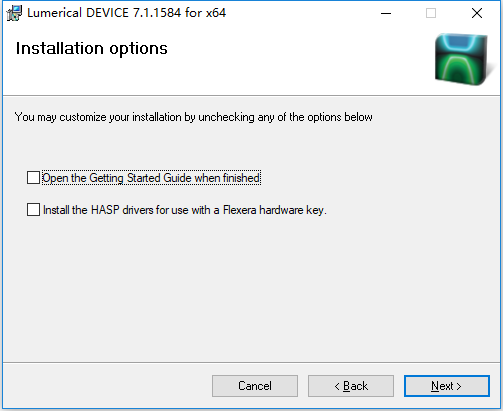The height and width of the screenshot is (411, 503).
Task: Go back using the '< Back' button
Action: pos(351,386)
